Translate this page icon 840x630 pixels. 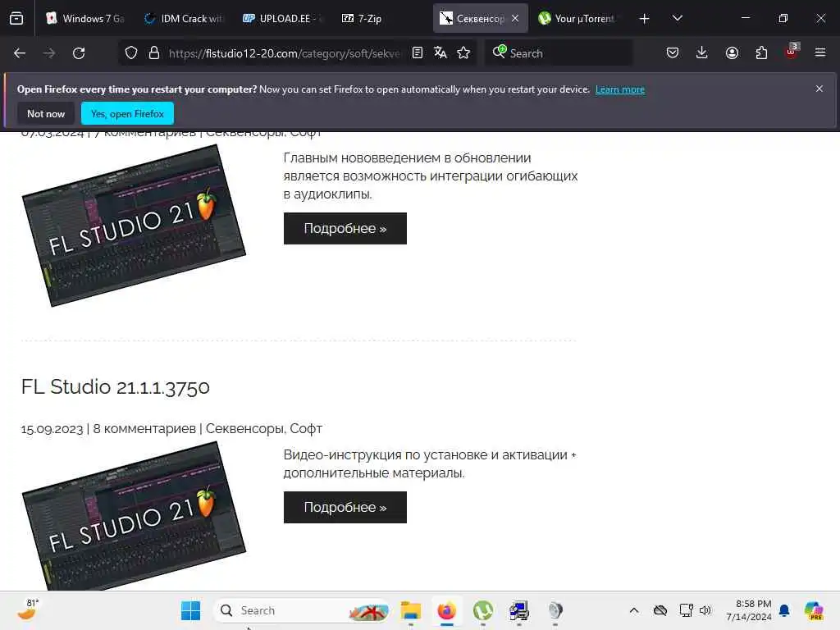tap(441, 52)
